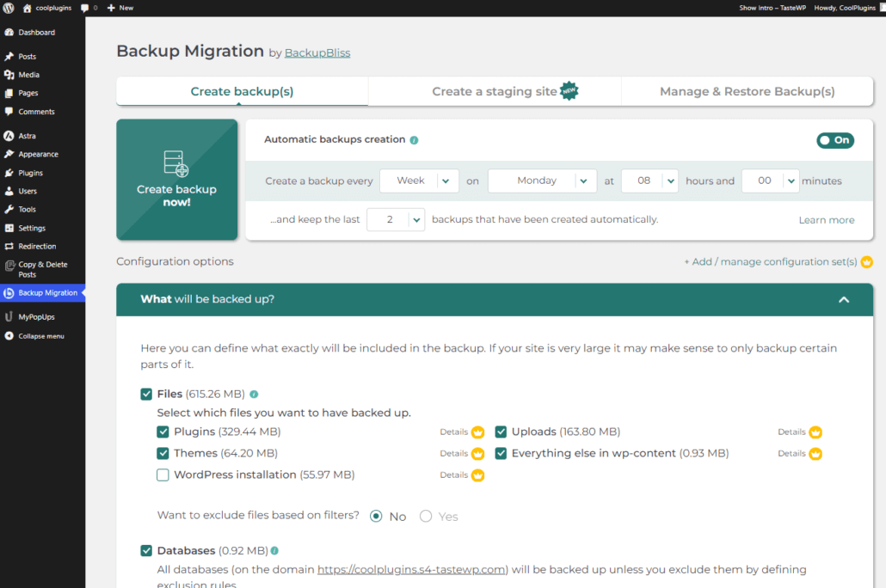Open the coolplugins.s4-tastewp.com domain link
The height and width of the screenshot is (588, 886).
413,569
